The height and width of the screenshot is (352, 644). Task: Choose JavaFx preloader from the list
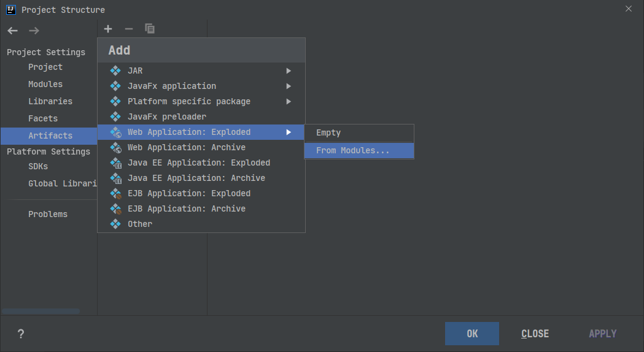(x=201, y=117)
